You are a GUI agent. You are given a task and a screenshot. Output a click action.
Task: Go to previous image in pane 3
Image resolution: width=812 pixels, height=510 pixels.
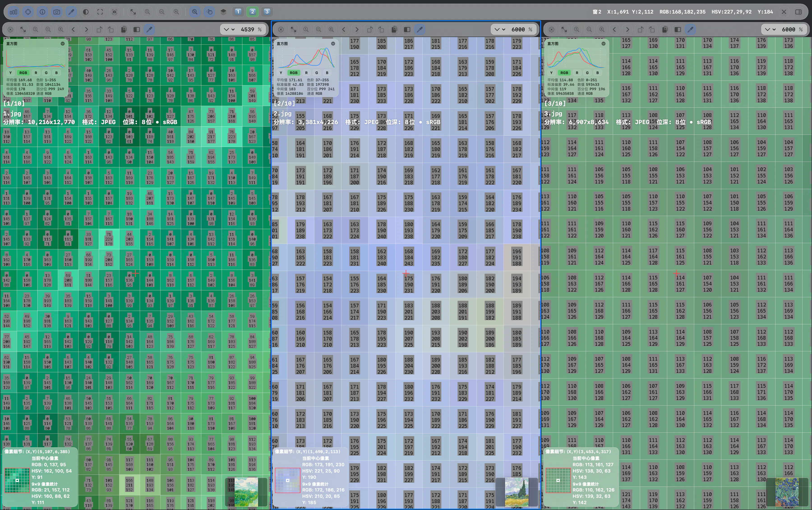614,29
